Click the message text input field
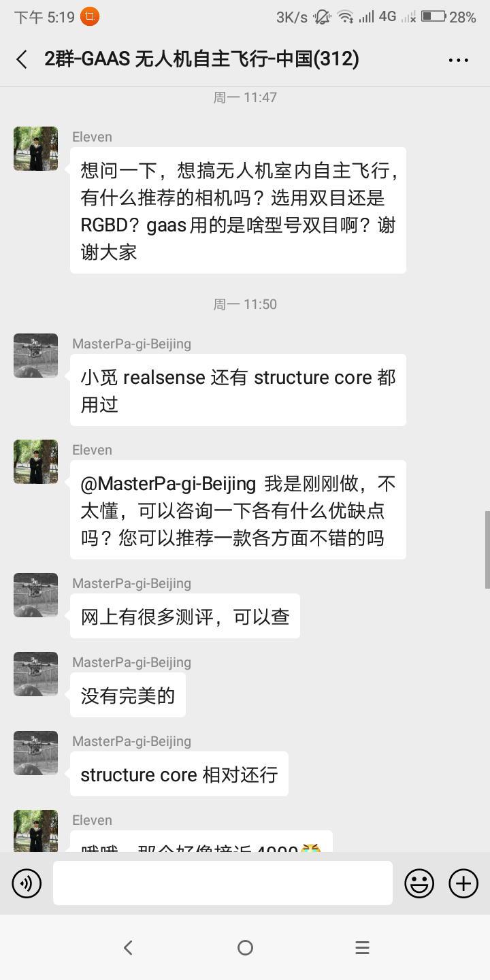Viewport: 490px width, 980px height. coord(223,883)
